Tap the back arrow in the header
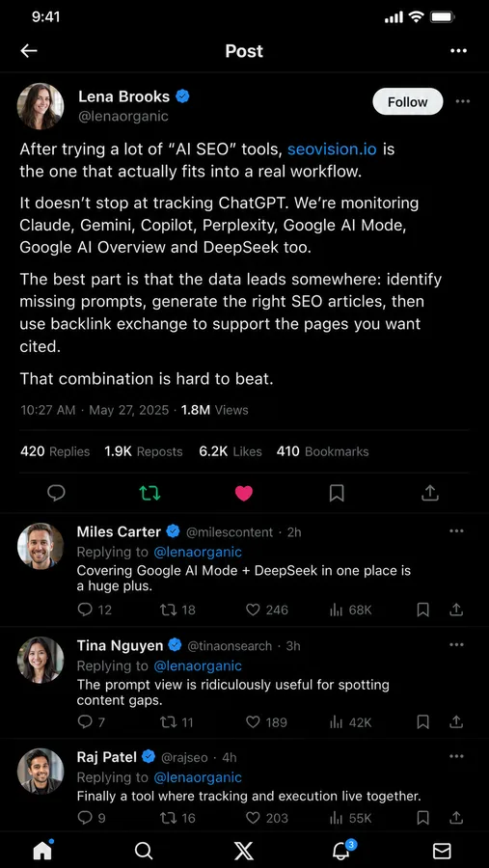 tap(29, 51)
